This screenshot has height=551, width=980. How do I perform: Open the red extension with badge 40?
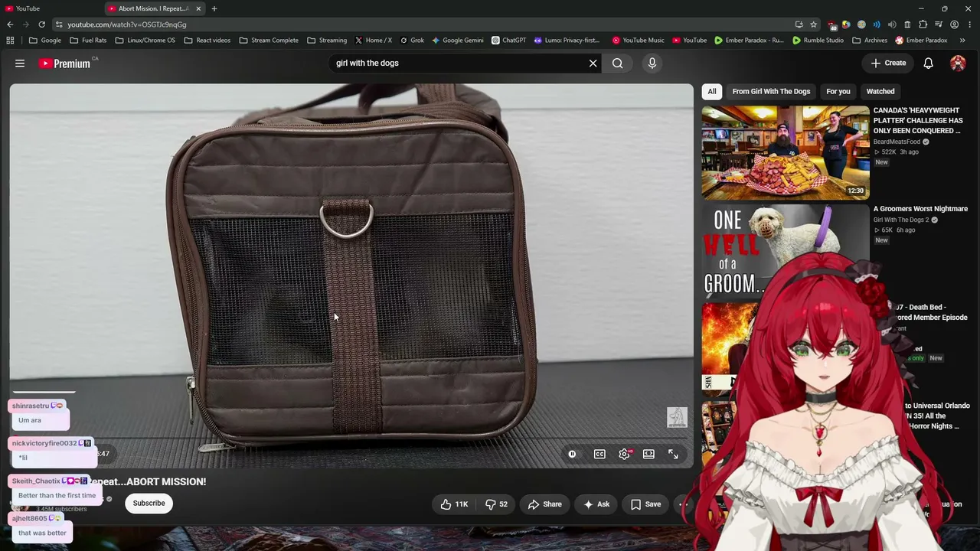(832, 24)
